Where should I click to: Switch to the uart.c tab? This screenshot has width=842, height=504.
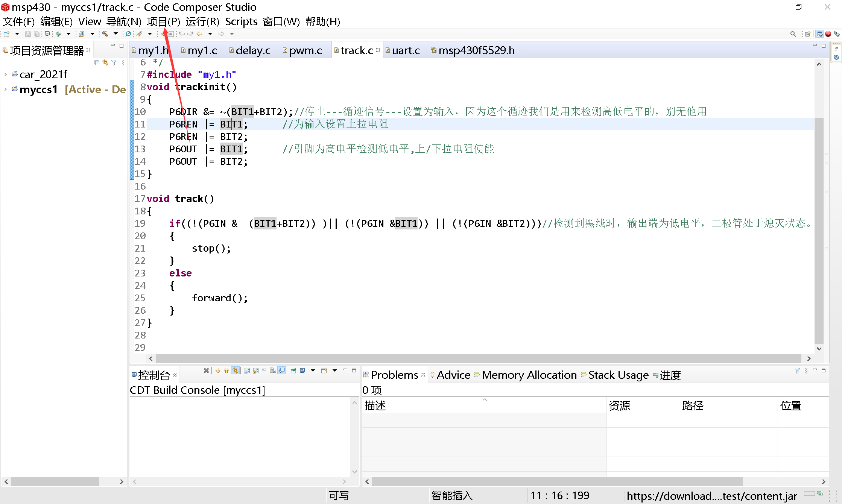click(x=406, y=50)
